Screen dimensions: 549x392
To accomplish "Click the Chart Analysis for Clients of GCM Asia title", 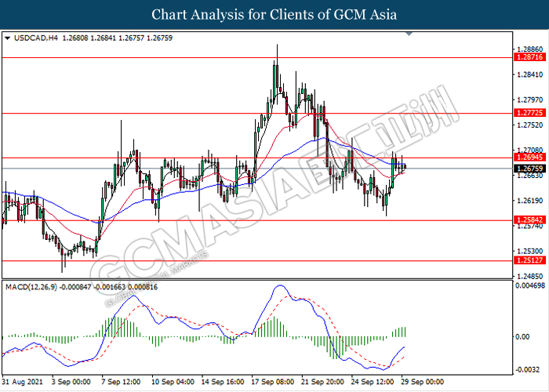I will [274, 15].
